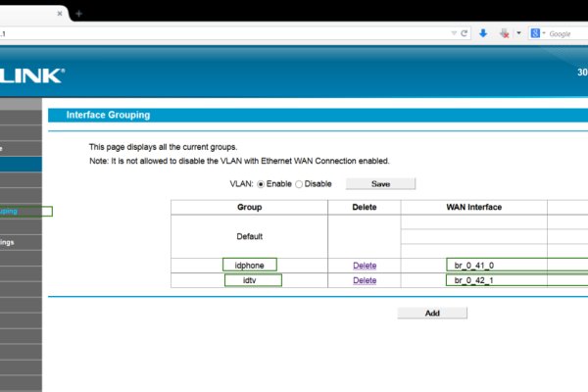The width and height of the screenshot is (588, 392).
Task: Open the URL history dropdown arrow
Action: [x=453, y=33]
